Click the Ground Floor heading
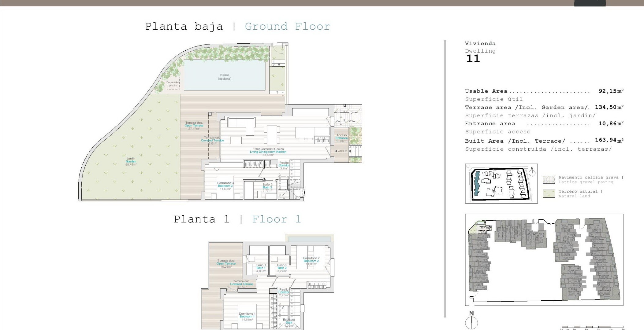This screenshot has height=330, width=644. pos(287,27)
